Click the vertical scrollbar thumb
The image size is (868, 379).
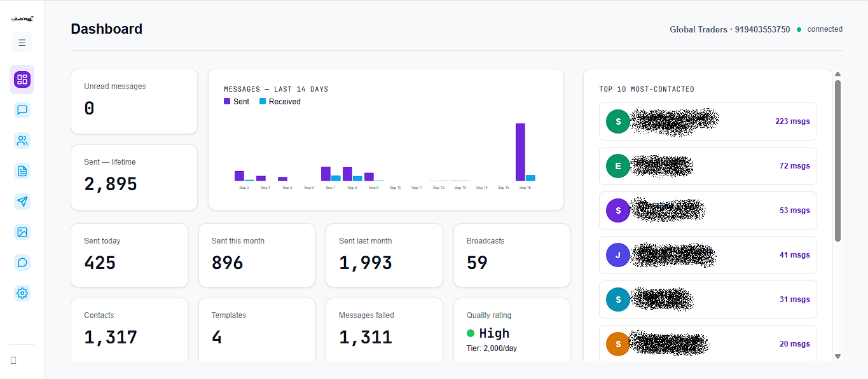pos(837,160)
